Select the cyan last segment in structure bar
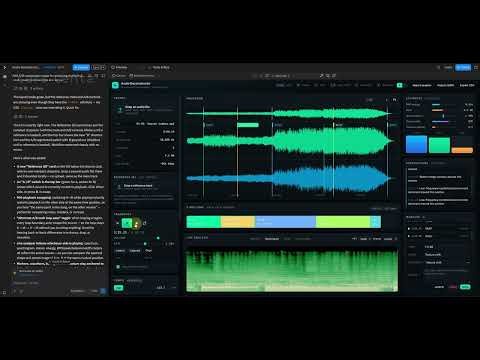 tap(376, 222)
